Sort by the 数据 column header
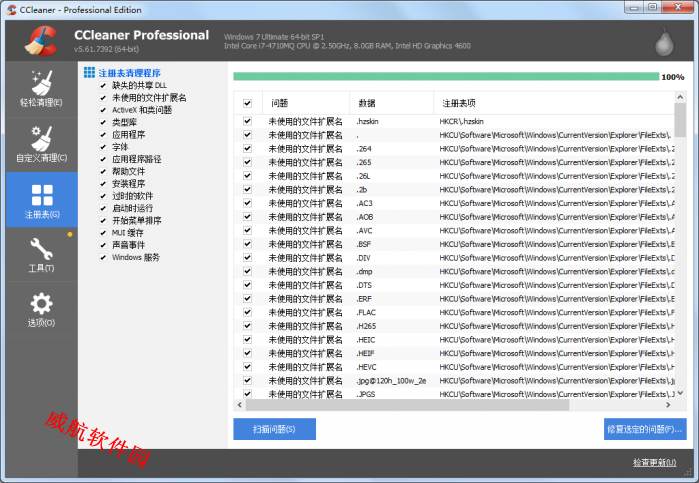The width and height of the screenshot is (699, 483). pos(366,103)
